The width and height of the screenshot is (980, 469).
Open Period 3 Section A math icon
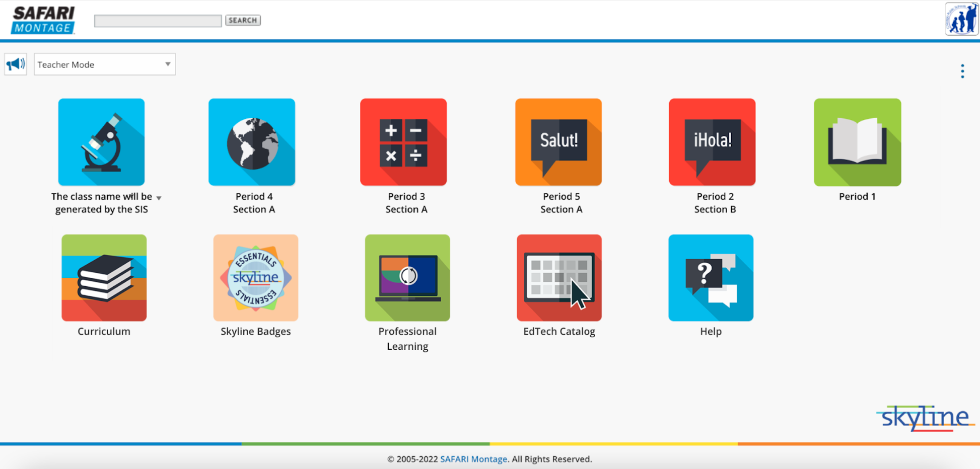tap(403, 142)
